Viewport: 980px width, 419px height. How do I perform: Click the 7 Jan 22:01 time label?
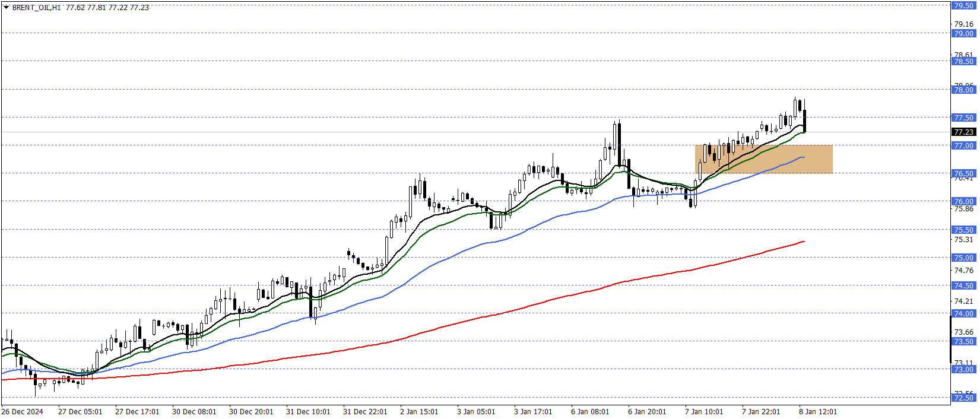761,412
